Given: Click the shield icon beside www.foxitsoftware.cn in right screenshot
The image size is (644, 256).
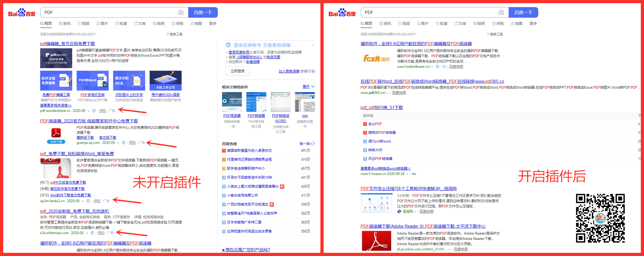Looking at the screenshot, I should coord(438,67).
